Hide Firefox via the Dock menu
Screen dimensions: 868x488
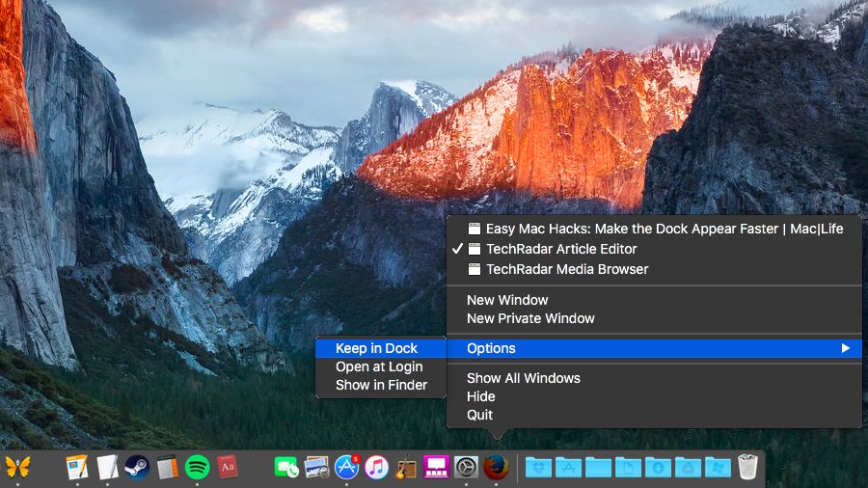point(654,396)
